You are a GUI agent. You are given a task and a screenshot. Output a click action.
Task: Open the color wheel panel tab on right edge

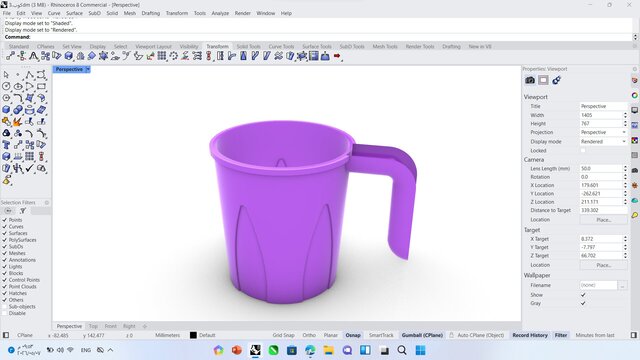tap(635, 96)
